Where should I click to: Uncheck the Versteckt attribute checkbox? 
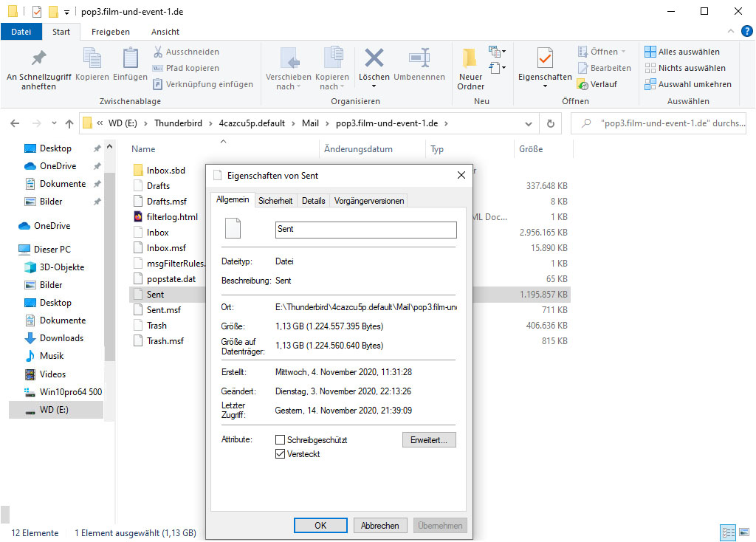point(280,455)
